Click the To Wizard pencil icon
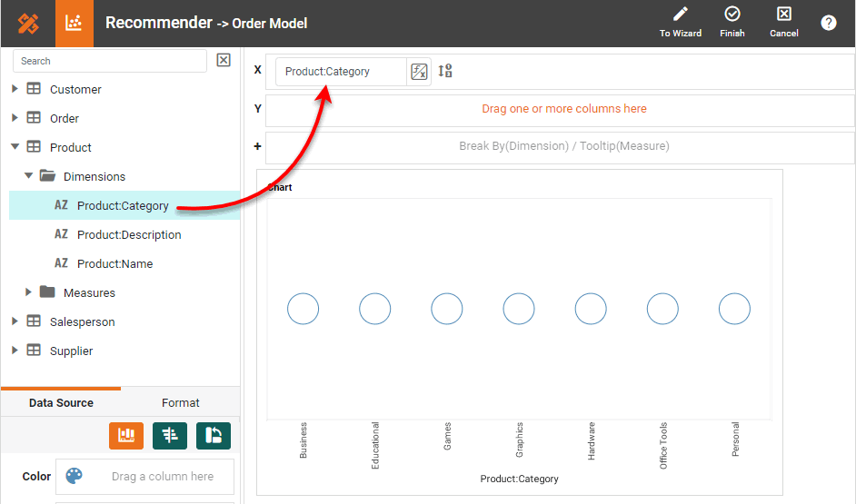 [680, 15]
